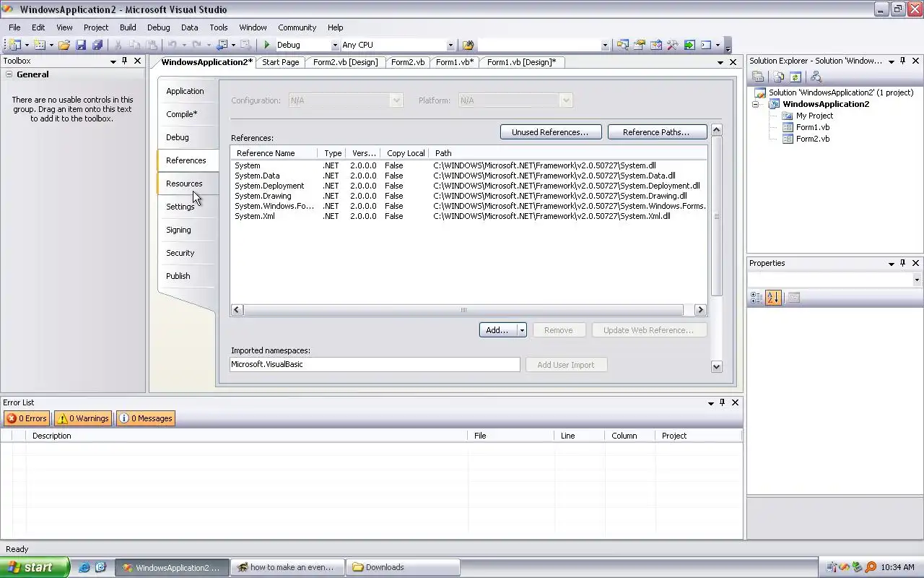Click View Class Diagram icon in Solution Explorer
The width and height of the screenshot is (924, 578).
[x=816, y=77]
